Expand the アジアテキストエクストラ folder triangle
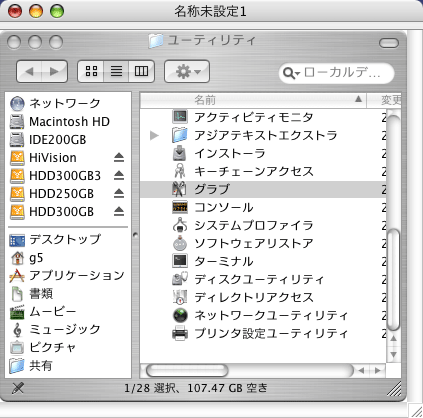This screenshot has height=418, width=423. click(154, 135)
